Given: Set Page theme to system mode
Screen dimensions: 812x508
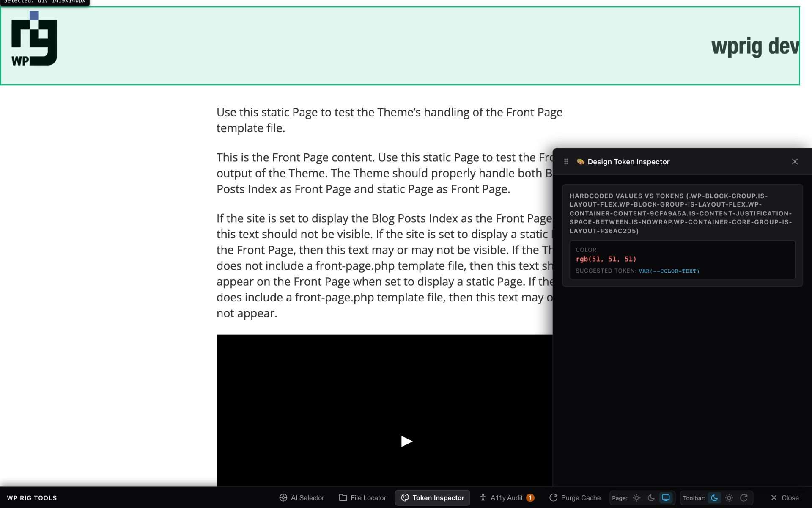Looking at the screenshot, I should click(x=666, y=498).
